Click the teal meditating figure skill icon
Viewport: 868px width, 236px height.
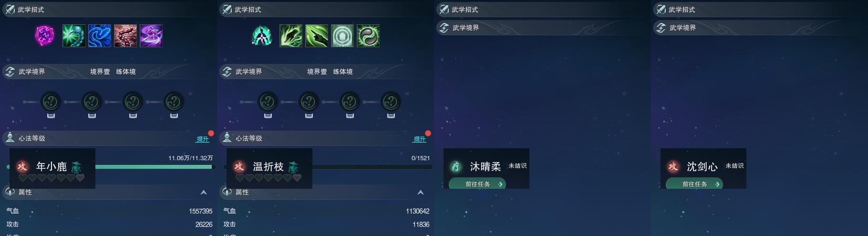pyautogui.click(x=262, y=36)
